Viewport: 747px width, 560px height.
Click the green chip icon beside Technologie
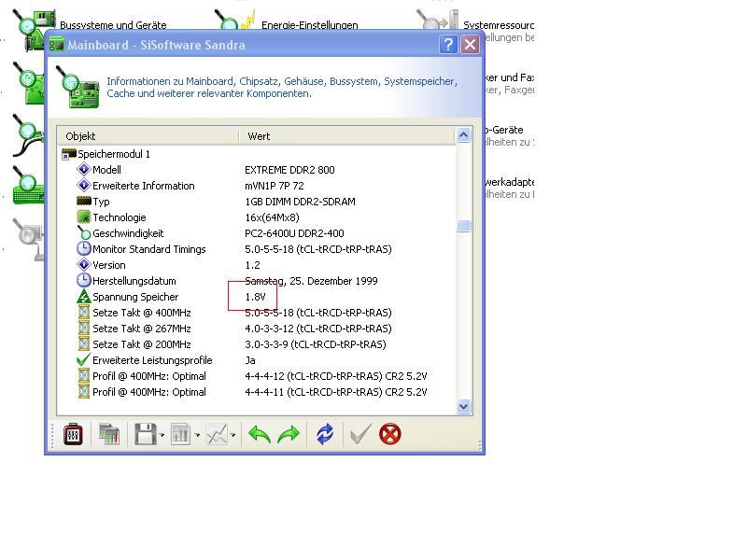pyautogui.click(x=84, y=217)
